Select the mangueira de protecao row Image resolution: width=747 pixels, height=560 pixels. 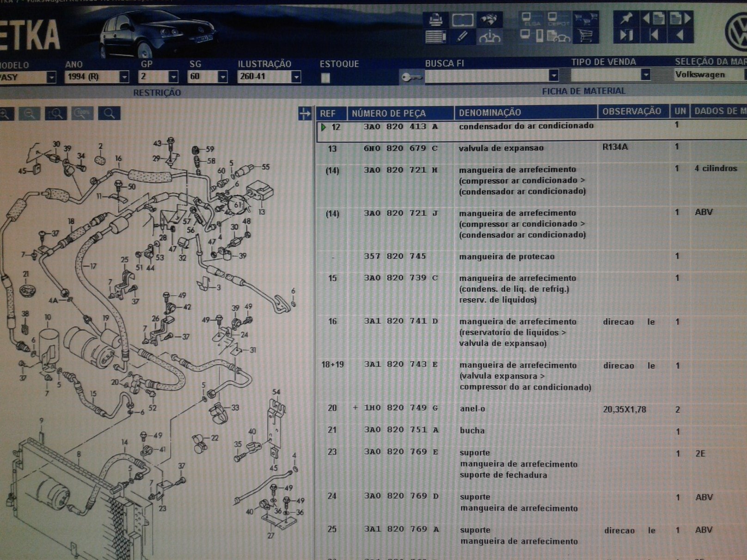pyautogui.click(x=532, y=256)
